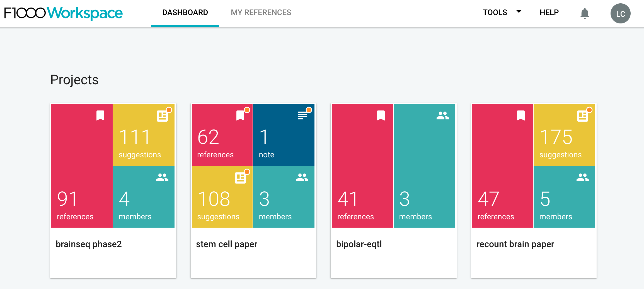Open the 41 references tile in bipolar-eqtl
644x289 pixels.
362,166
